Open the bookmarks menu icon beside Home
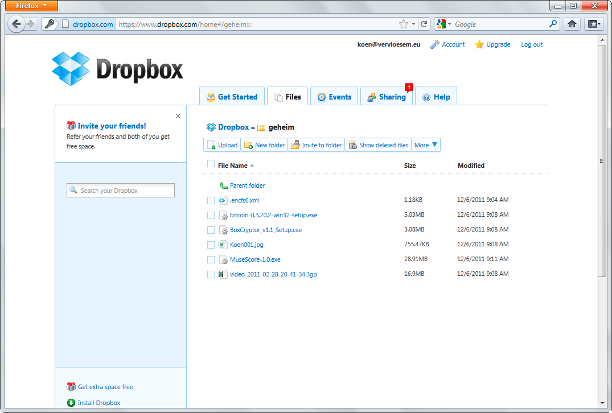This screenshot has height=413, width=612. click(594, 24)
